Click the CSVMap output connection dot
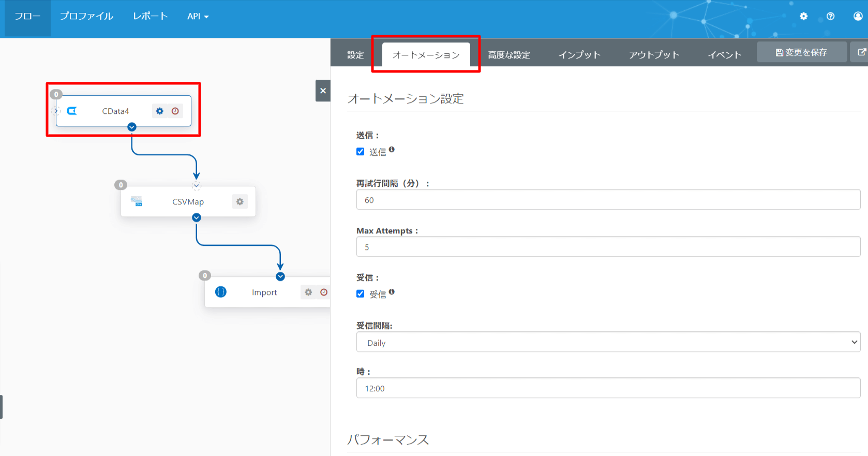The image size is (868, 456). [197, 218]
